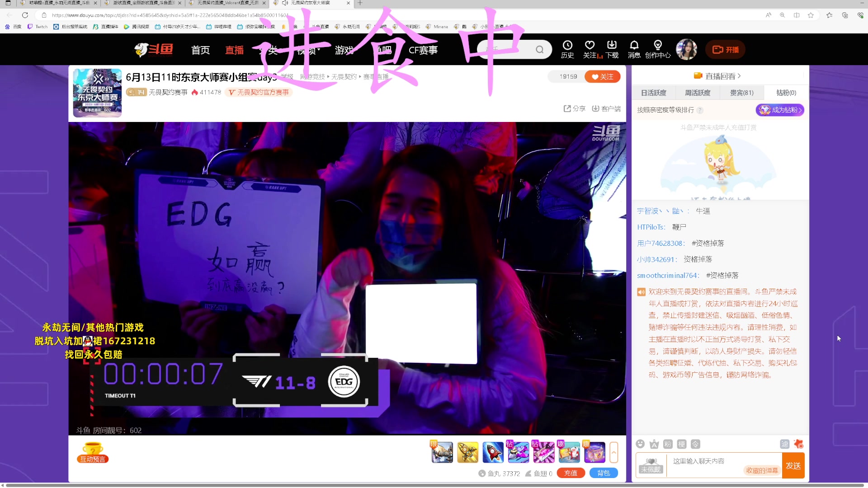Click the 发送 send button
The height and width of the screenshot is (488, 868).
pyautogui.click(x=793, y=465)
